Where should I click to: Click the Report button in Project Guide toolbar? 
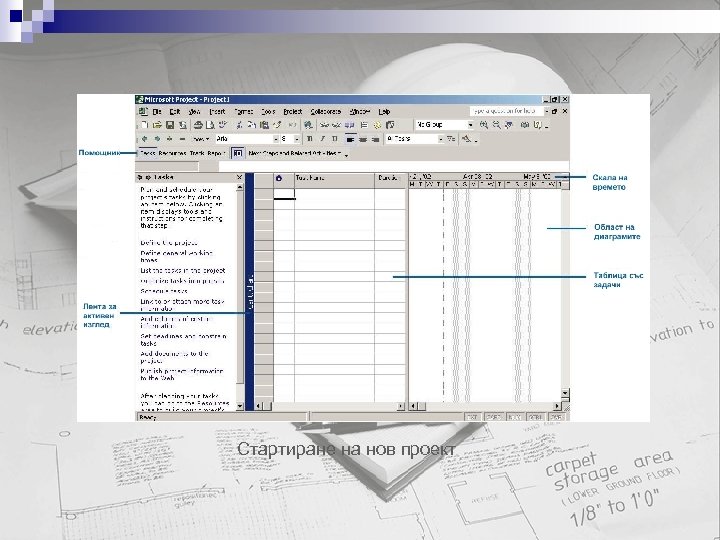pos(216,153)
